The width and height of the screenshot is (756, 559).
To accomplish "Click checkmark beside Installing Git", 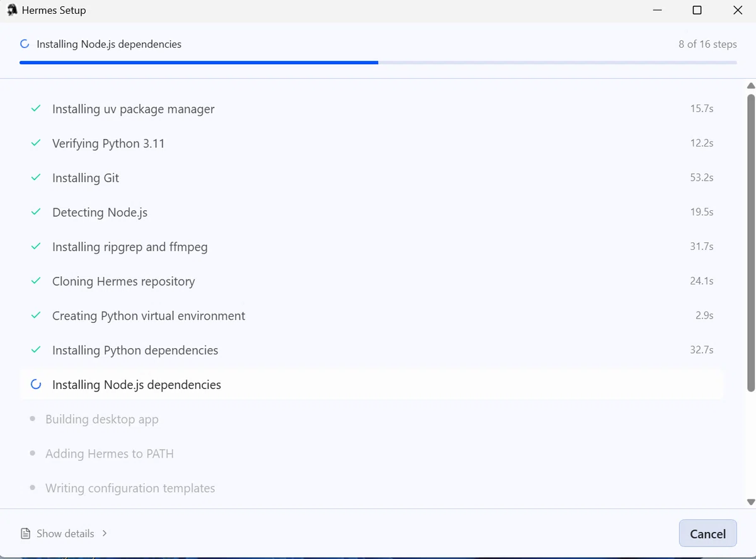I will [x=36, y=178].
